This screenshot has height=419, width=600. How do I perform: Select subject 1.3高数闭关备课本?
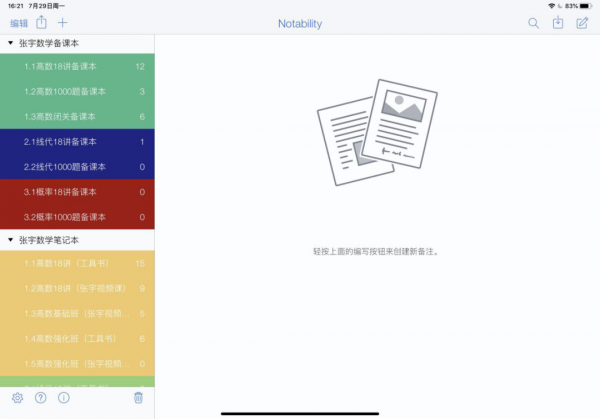pyautogui.click(x=77, y=117)
